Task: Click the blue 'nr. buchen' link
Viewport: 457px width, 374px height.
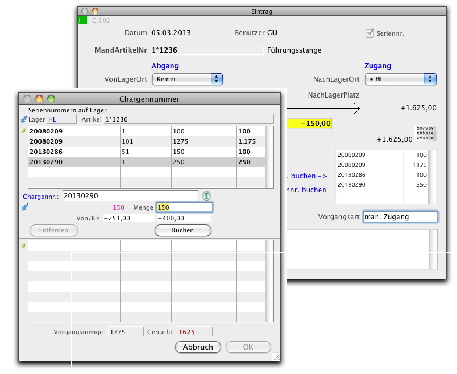Action: pos(307,189)
